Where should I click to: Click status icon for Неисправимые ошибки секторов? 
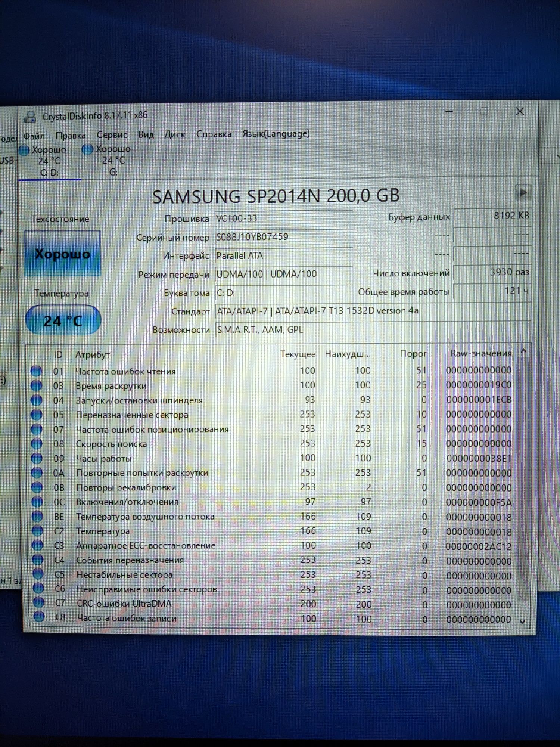point(38,589)
